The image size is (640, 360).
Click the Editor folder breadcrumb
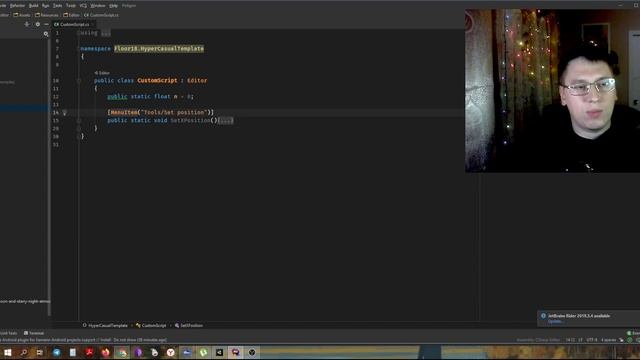pyautogui.click(x=71, y=15)
